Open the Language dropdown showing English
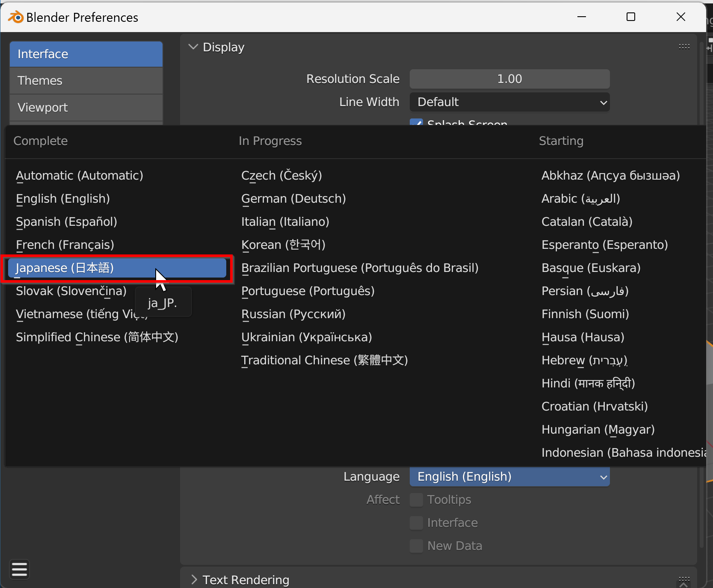The width and height of the screenshot is (713, 588). pos(509,477)
